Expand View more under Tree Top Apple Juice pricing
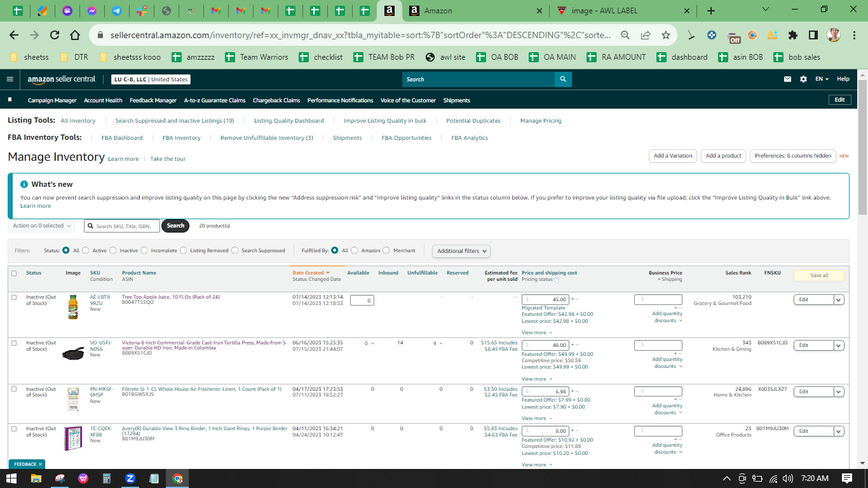Image resolution: width=868 pixels, height=488 pixels. coord(537,332)
